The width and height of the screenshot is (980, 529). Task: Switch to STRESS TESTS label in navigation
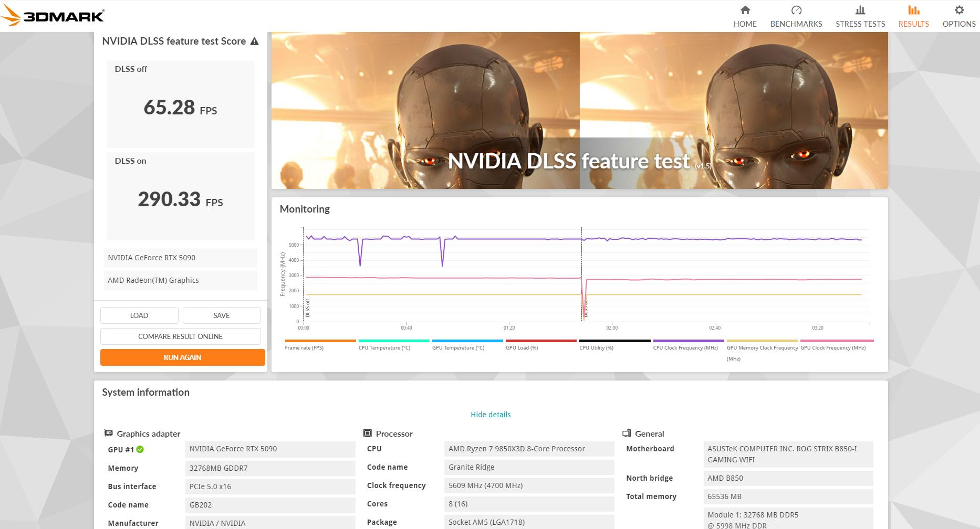[x=860, y=24]
